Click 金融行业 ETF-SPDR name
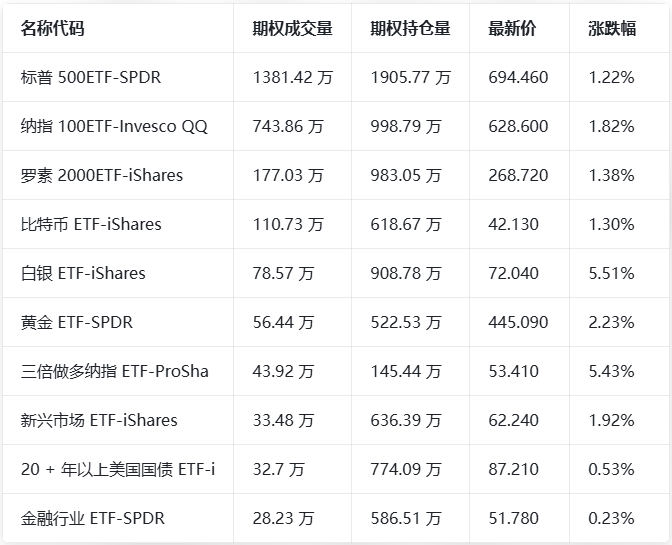The height and width of the screenshot is (545, 672). coord(93,518)
